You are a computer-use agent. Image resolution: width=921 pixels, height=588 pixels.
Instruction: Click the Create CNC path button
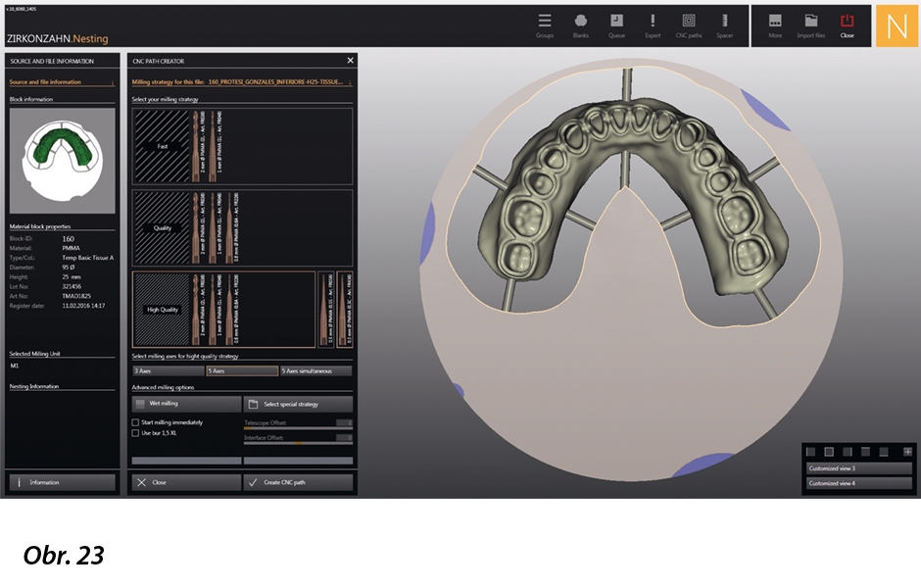click(299, 482)
